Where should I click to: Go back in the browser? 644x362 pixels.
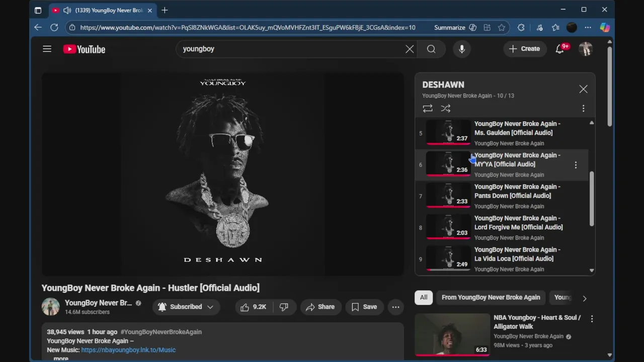[38, 28]
